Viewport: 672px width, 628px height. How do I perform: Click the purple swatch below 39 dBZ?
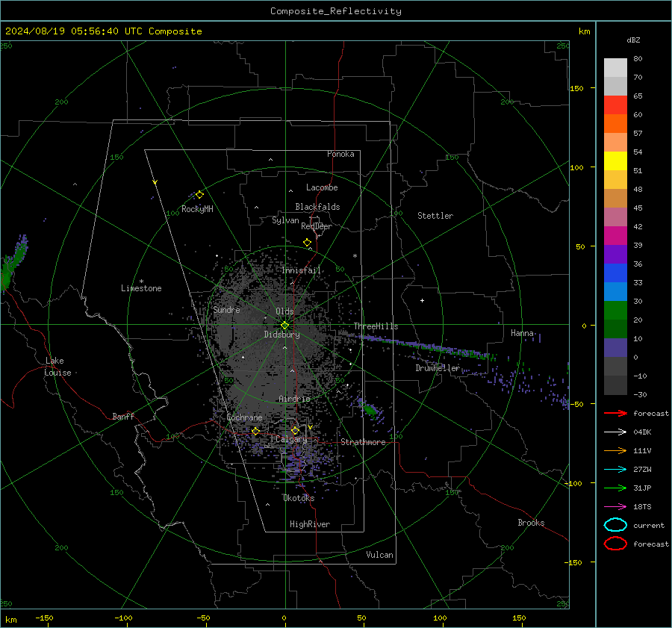[615, 254]
